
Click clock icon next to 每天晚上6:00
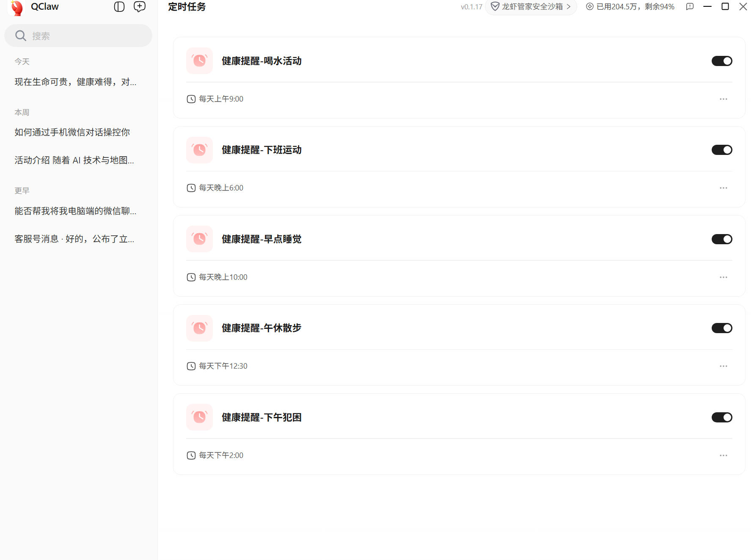pos(191,188)
